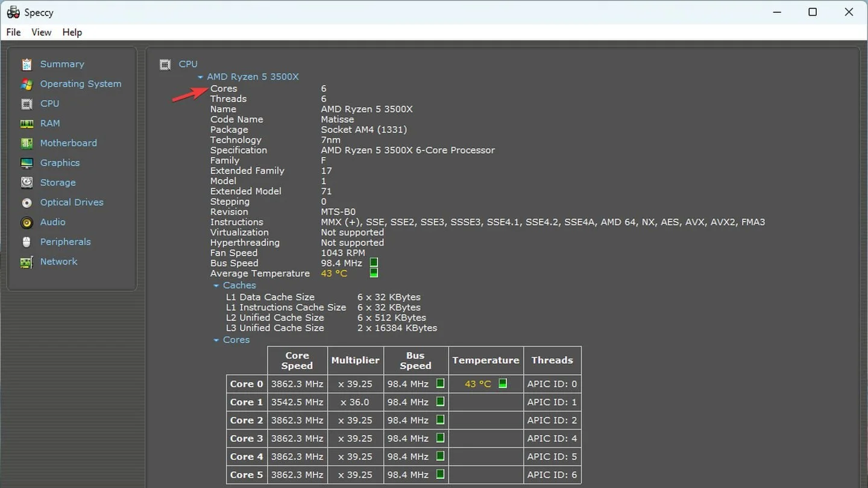The width and height of the screenshot is (868, 488).
Task: Click the Socket AM4 (1331) package value
Action: click(363, 130)
